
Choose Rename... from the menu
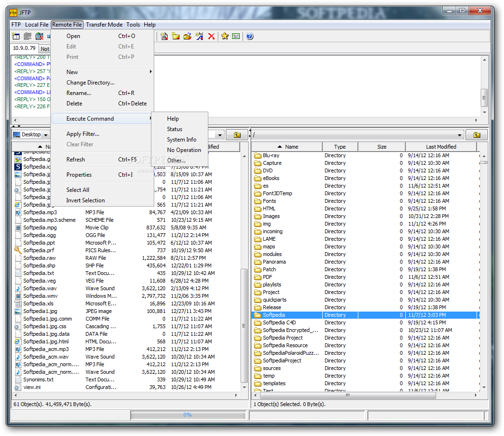(103, 93)
